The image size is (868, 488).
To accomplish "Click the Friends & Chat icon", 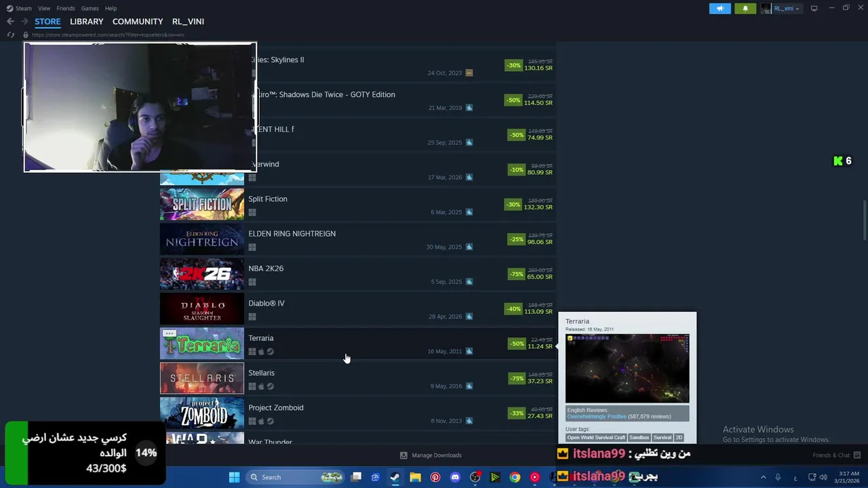I will click(857, 455).
